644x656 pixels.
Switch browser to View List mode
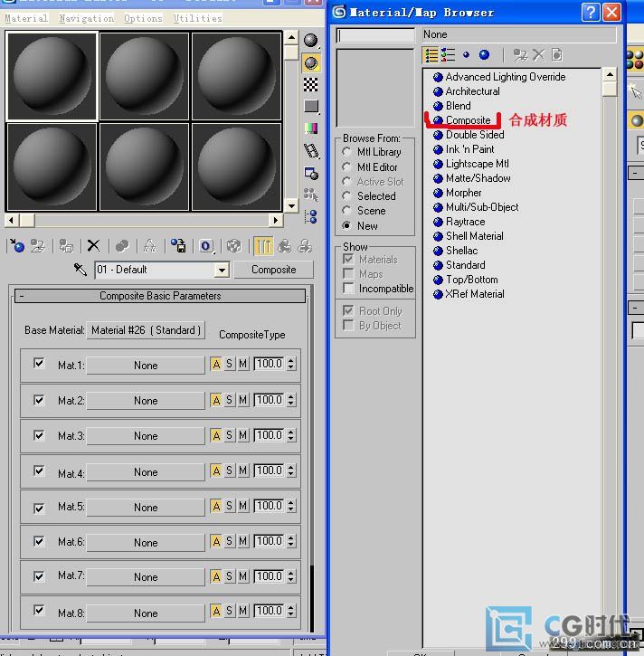tap(431, 55)
